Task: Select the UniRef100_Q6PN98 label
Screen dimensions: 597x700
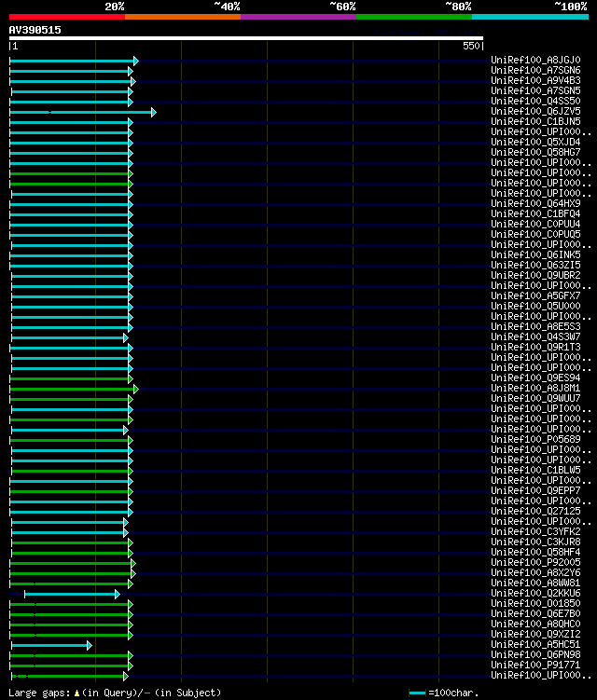Action: coord(535,655)
